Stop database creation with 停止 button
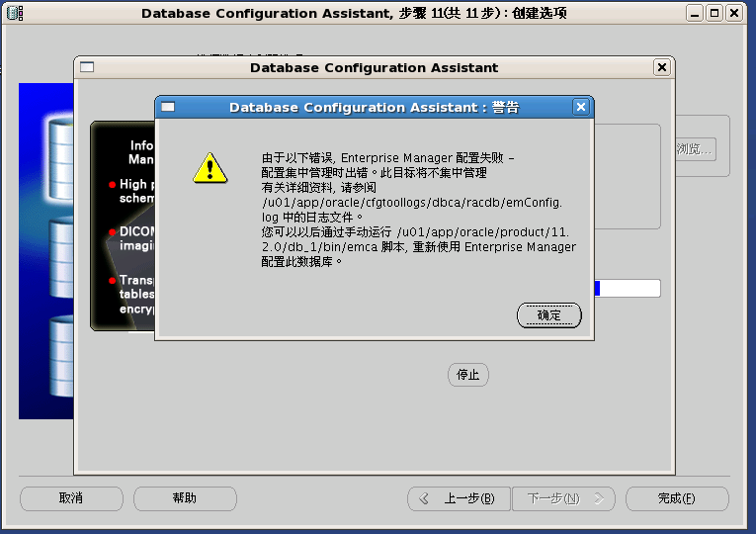This screenshot has height=534, width=756. coord(468,375)
